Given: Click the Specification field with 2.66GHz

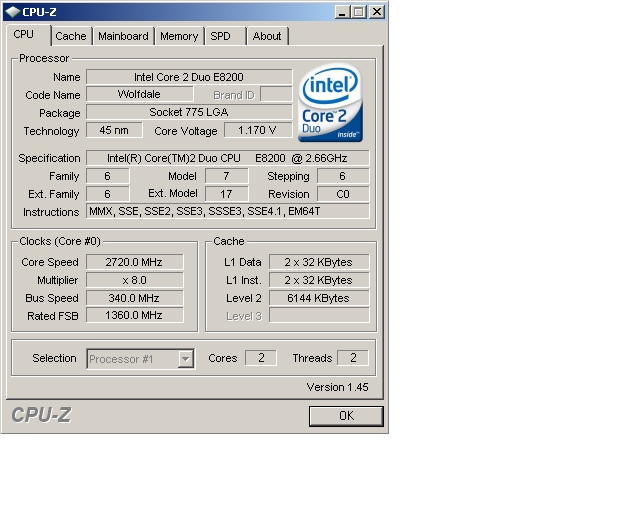Looking at the screenshot, I should click(x=228, y=158).
